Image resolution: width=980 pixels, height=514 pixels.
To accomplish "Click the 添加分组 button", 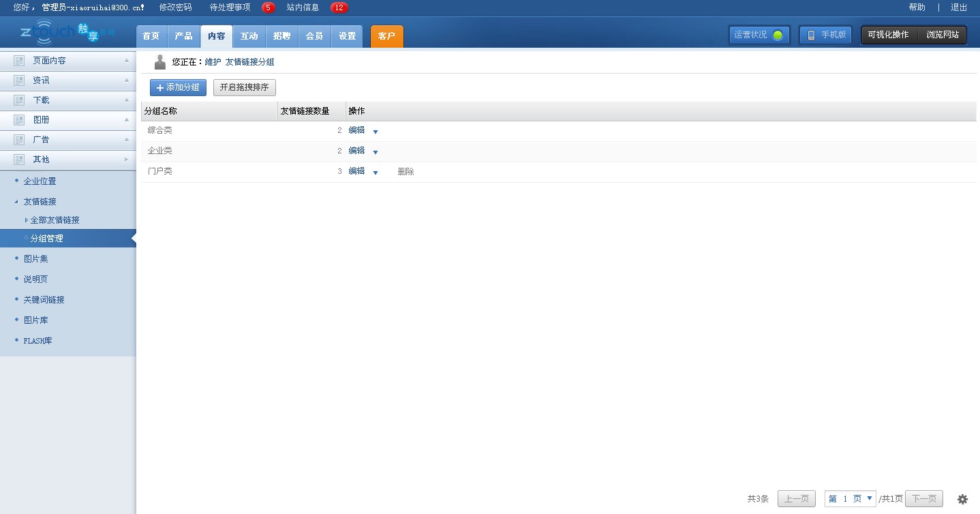I will (x=178, y=87).
